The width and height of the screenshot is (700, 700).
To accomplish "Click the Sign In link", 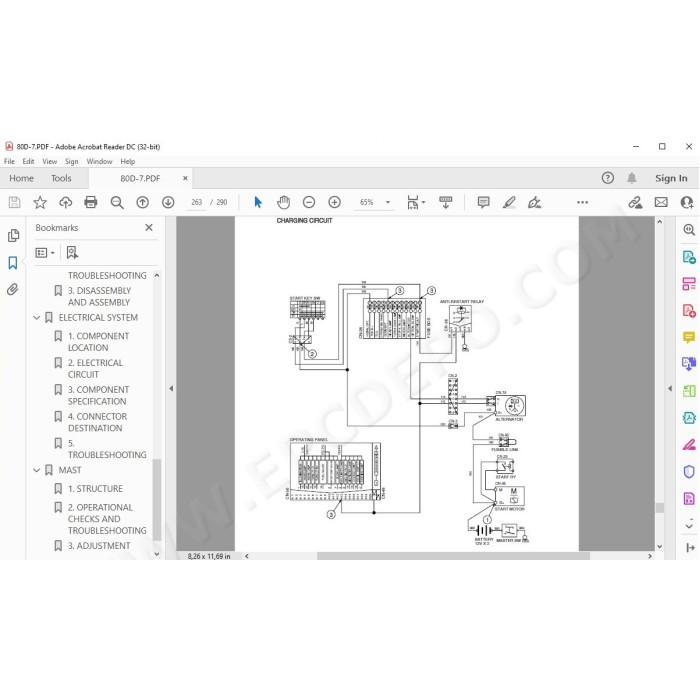I will tap(671, 178).
